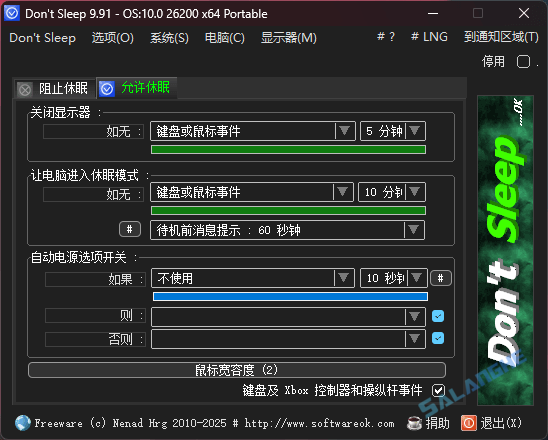Open the 系统(S) menu

(169, 38)
